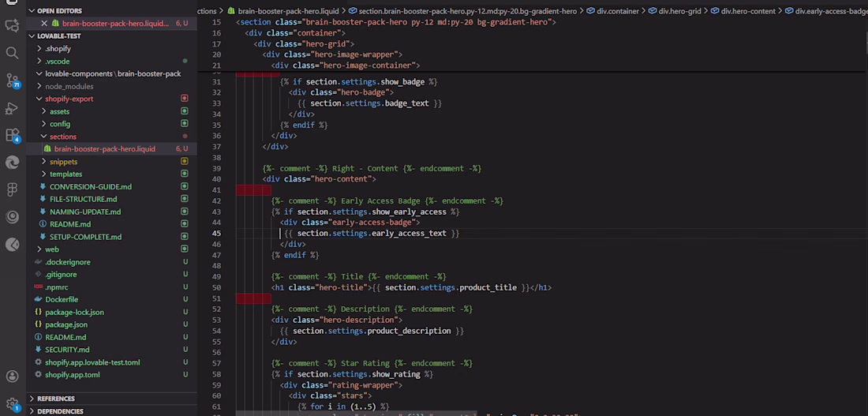Click the JSON braces icon of package-lock.json
The height and width of the screenshot is (416, 868).
pos(38,313)
